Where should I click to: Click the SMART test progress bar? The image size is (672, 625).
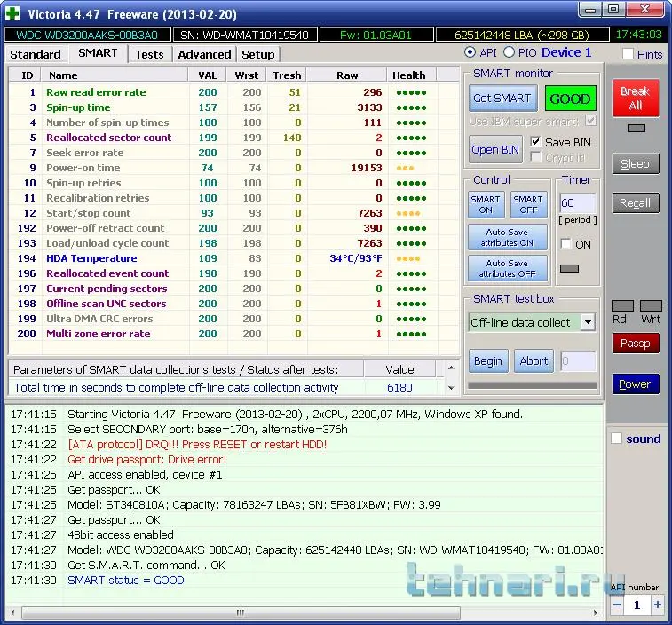533,385
